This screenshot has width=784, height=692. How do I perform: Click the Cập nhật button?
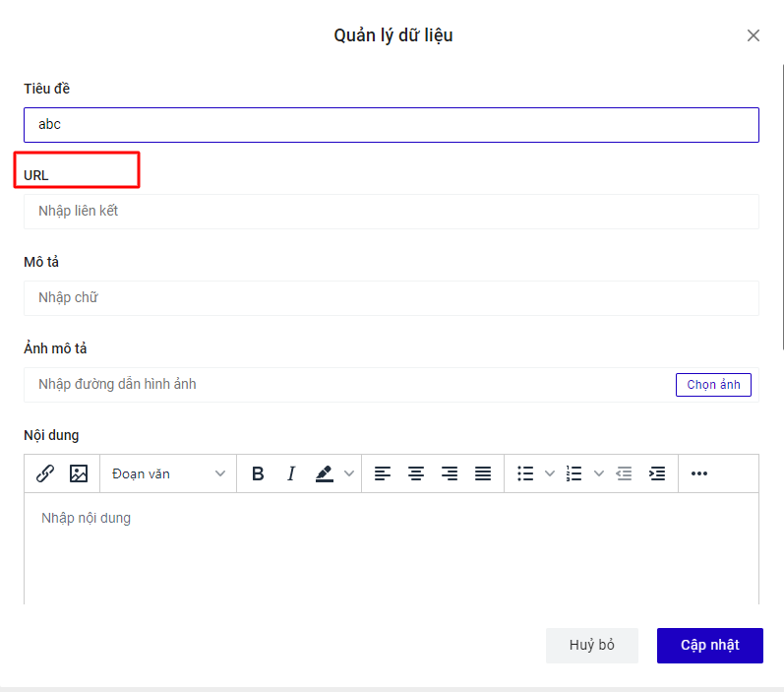coord(709,645)
